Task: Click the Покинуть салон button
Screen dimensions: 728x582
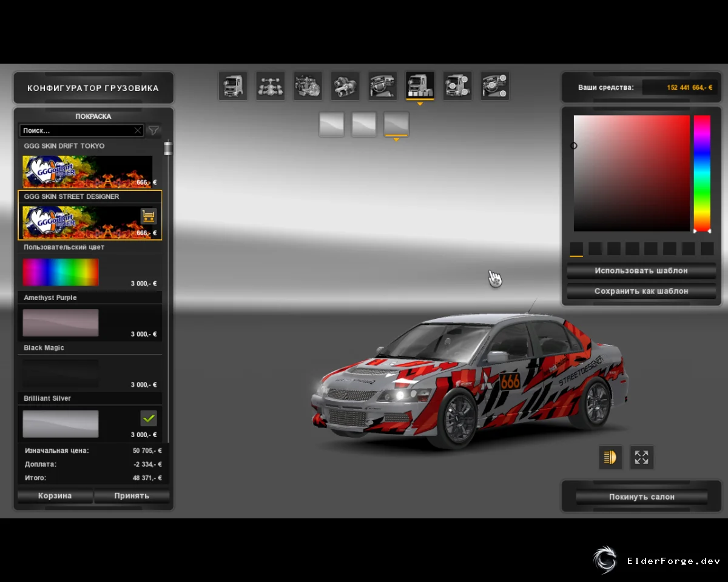Action: click(642, 497)
